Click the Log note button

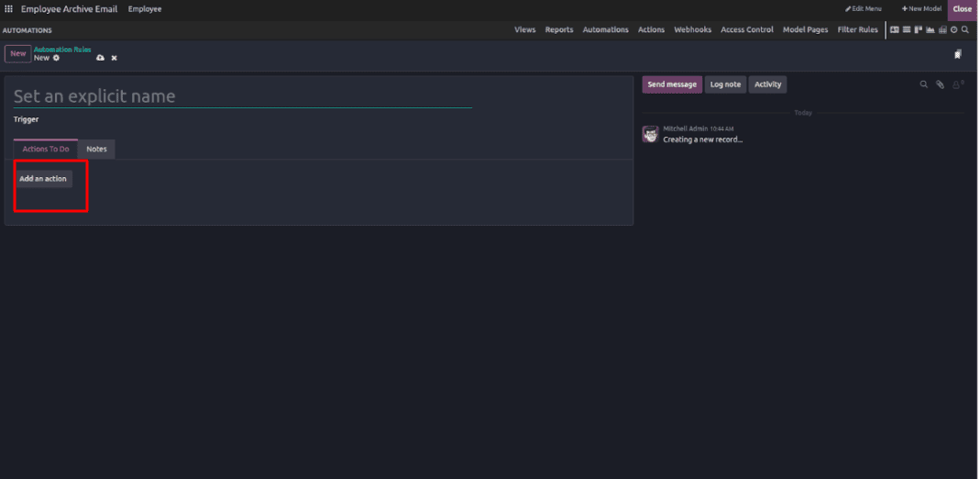point(725,84)
